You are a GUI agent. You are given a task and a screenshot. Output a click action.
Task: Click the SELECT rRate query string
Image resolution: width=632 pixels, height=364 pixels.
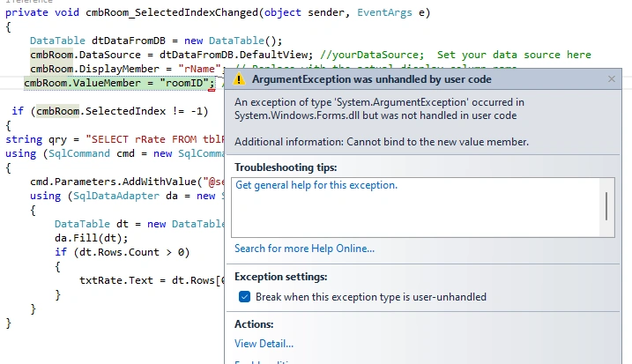click(x=155, y=139)
